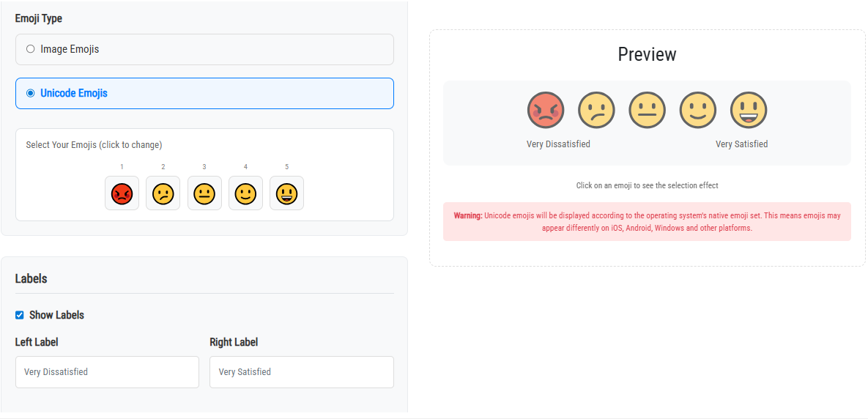The width and height of the screenshot is (868, 419).
Task: Pick the neutral face emoji in slot 3
Action: (x=204, y=193)
